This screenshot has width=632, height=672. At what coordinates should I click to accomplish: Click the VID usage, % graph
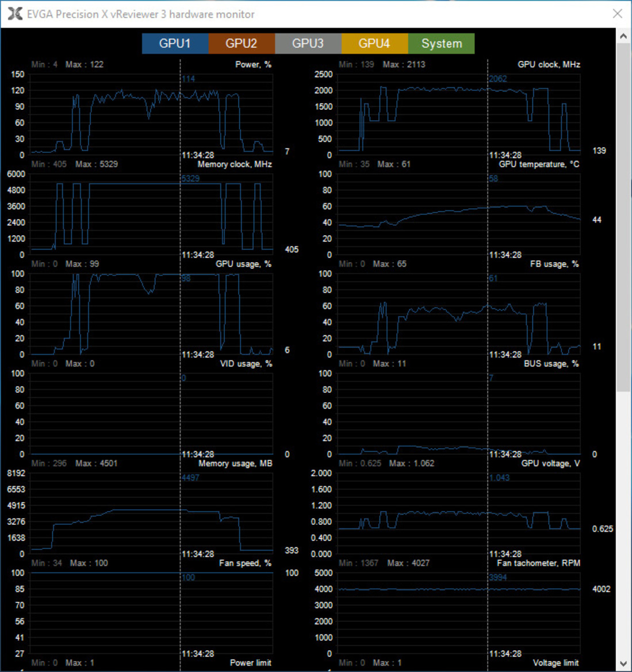pos(152,414)
